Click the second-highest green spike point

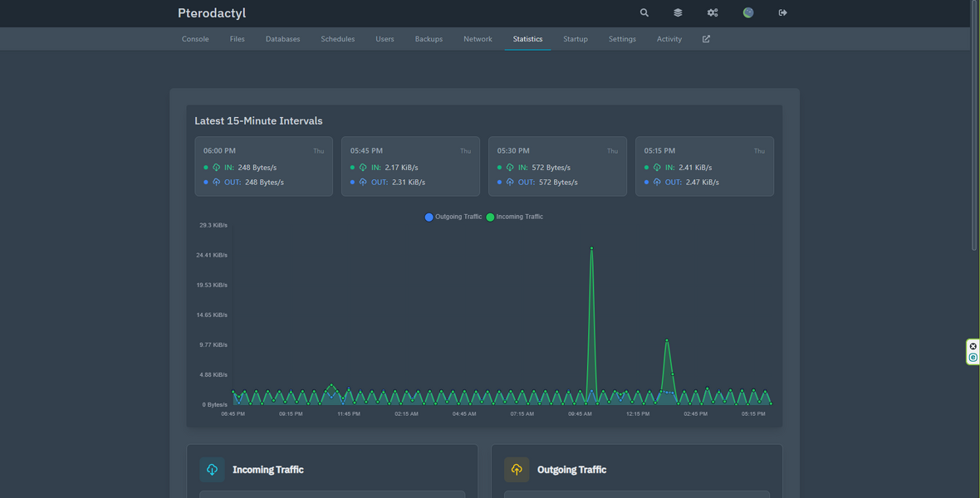(x=667, y=340)
